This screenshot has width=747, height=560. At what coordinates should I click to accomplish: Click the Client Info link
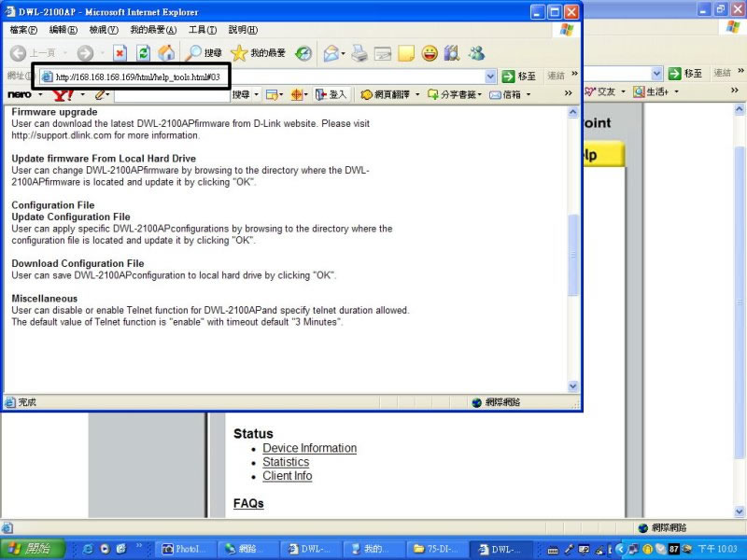[x=288, y=476]
